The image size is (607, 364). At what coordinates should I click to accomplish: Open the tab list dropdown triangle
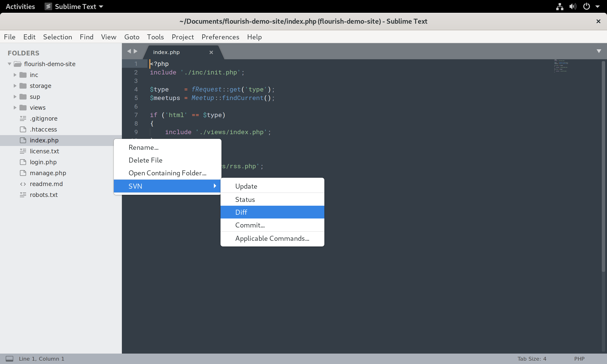(x=599, y=51)
